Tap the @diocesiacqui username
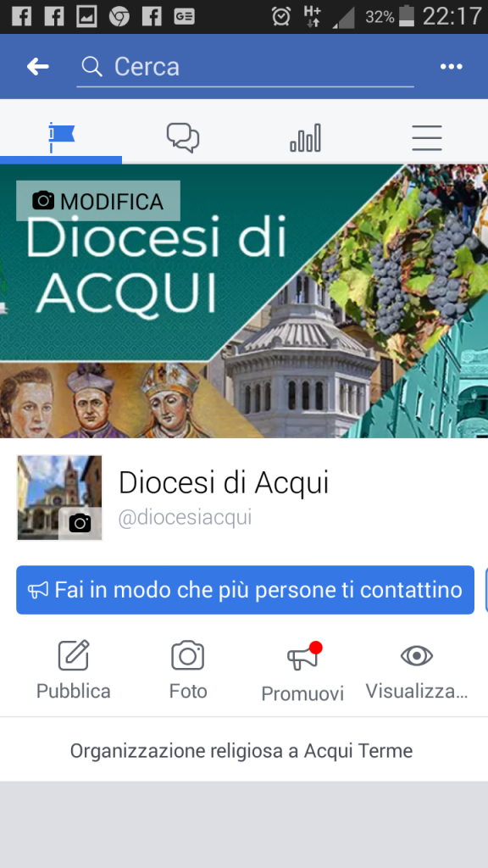This screenshot has width=488, height=868. click(185, 518)
